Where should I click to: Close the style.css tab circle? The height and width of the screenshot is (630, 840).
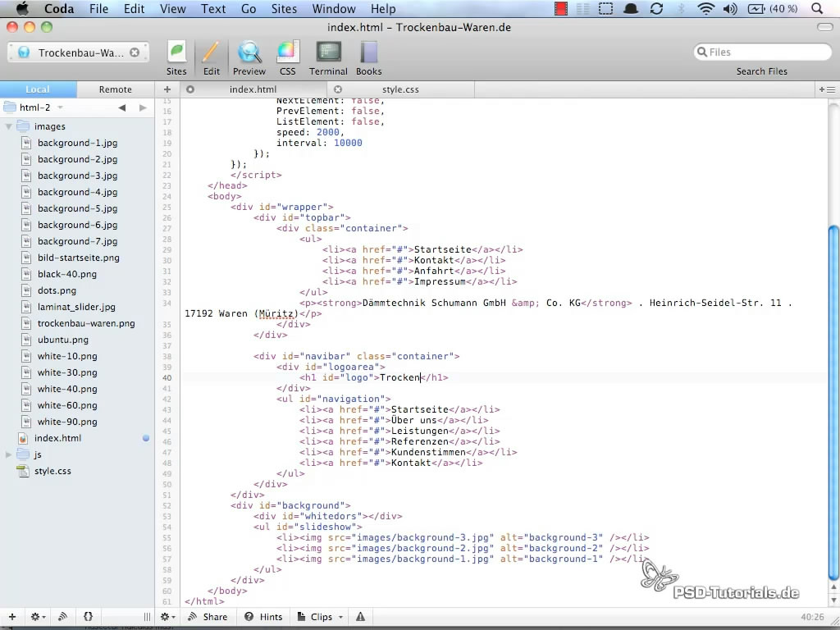[x=338, y=89]
